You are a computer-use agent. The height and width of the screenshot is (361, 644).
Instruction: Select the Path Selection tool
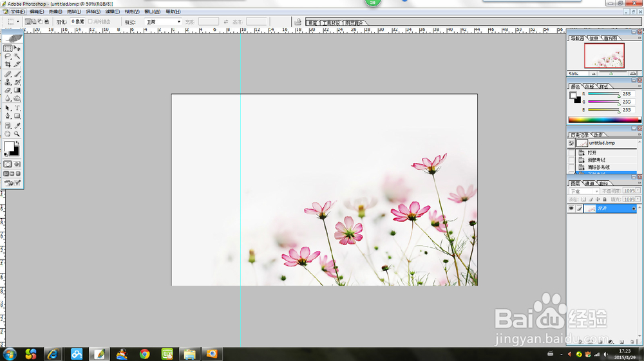tap(8, 108)
